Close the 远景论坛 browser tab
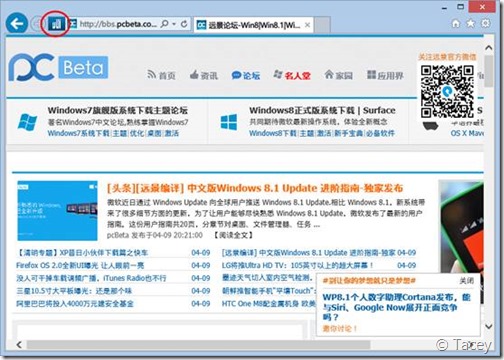 click(x=307, y=25)
